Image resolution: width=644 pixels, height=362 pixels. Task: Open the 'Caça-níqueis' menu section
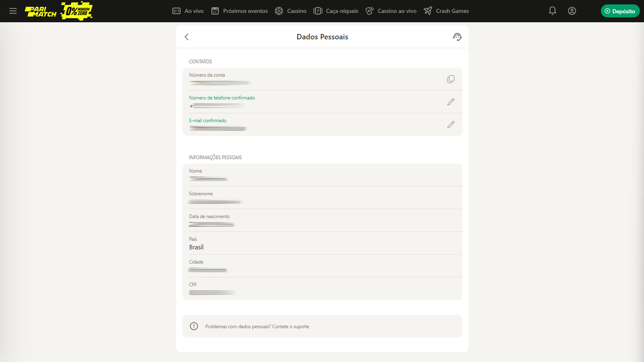341,11
